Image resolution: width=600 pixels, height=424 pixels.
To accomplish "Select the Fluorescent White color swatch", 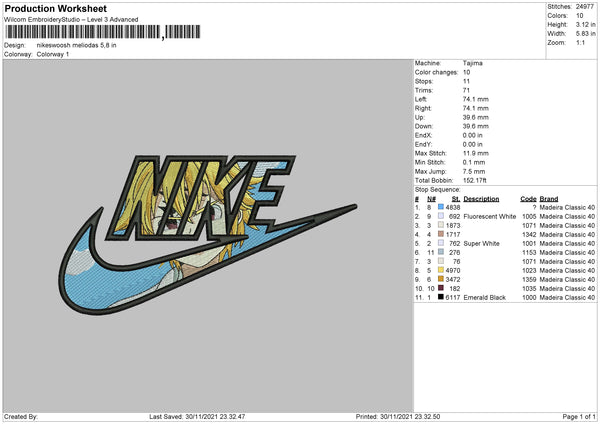I will coord(441,216).
